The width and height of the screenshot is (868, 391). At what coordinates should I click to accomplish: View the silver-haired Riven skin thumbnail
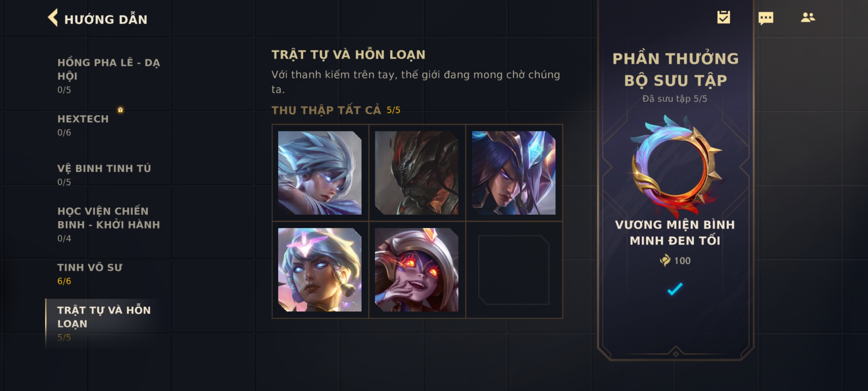tap(320, 173)
